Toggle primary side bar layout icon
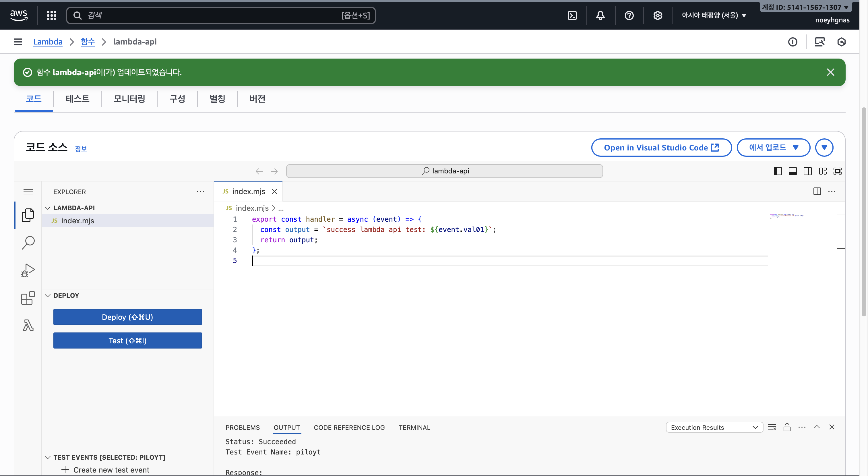 [778, 171]
